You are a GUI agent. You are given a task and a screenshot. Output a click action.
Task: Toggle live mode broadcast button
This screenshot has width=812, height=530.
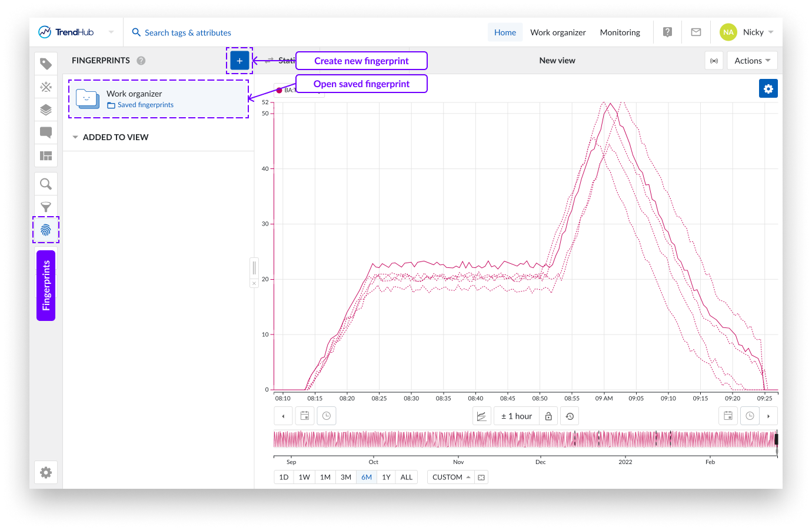pyautogui.click(x=714, y=61)
